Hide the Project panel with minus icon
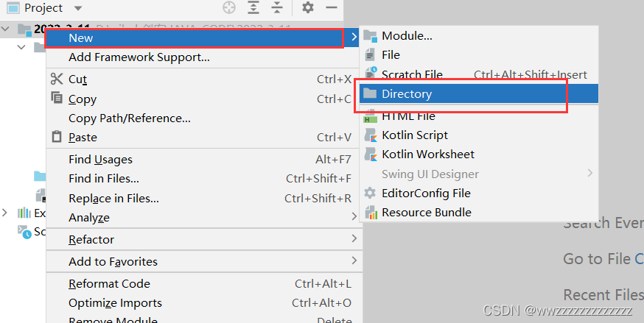 [x=332, y=7]
